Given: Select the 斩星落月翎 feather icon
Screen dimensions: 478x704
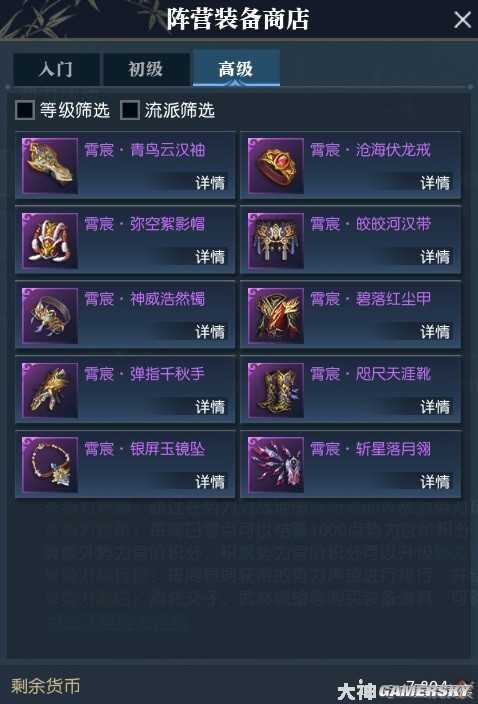Looking at the screenshot, I should click(276, 465).
